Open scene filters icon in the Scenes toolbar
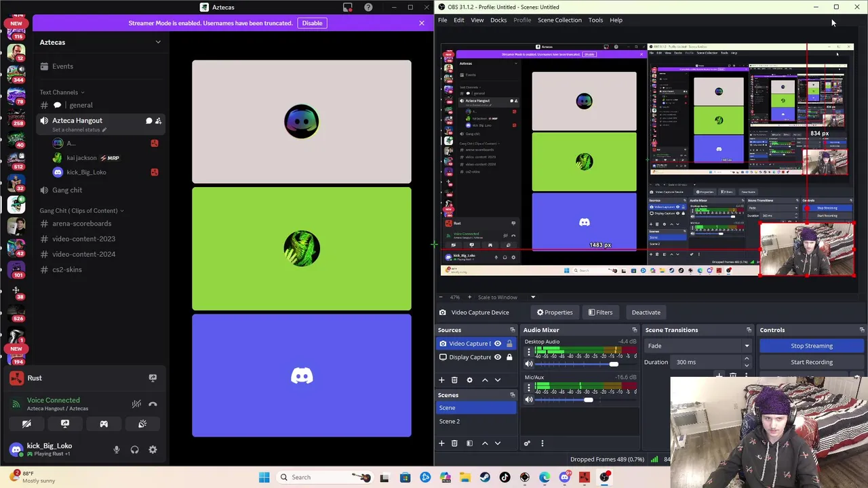868x488 pixels. [x=469, y=443]
